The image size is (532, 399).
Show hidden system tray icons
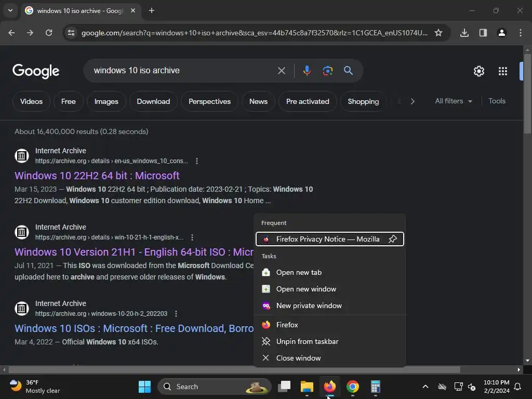pos(425,387)
